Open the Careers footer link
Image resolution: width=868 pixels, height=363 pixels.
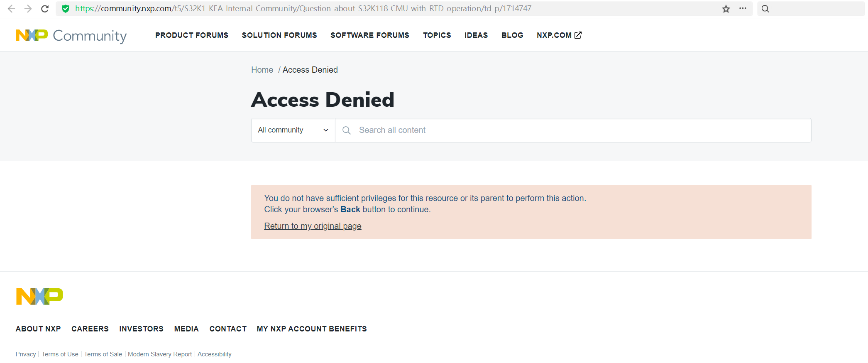pyautogui.click(x=90, y=329)
